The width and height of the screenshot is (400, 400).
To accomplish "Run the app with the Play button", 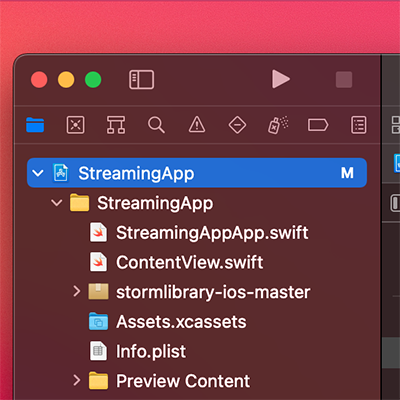I will pyautogui.click(x=281, y=79).
